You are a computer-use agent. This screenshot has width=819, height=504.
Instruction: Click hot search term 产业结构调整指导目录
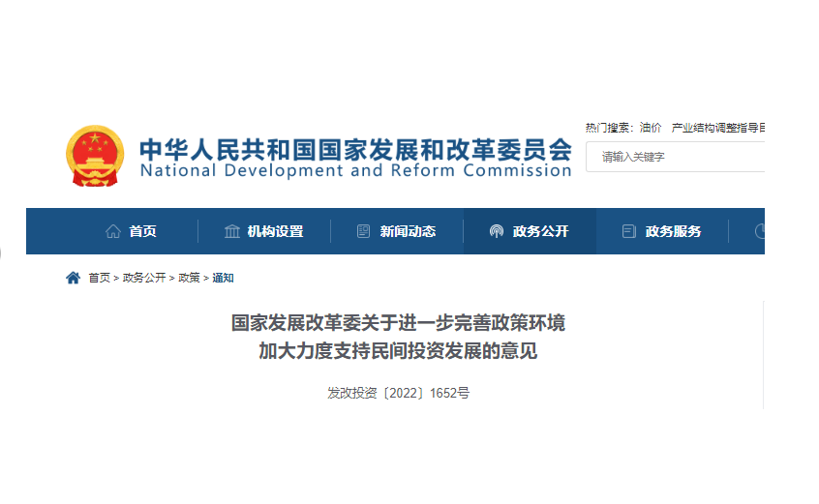pos(718,128)
